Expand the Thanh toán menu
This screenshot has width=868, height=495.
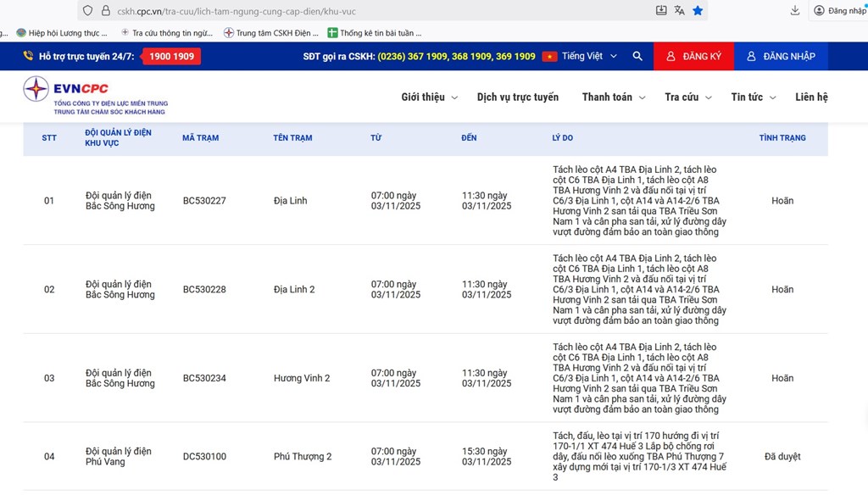613,97
